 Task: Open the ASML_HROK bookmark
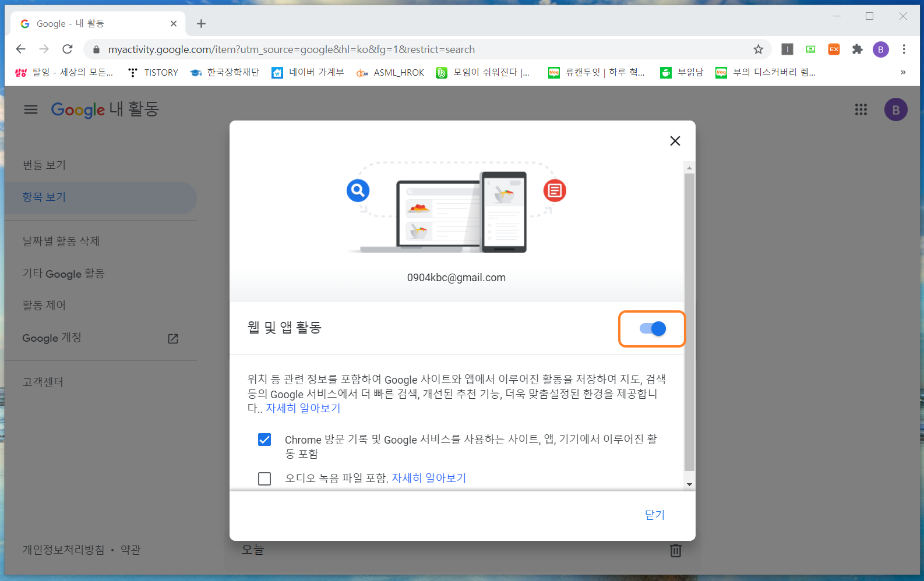click(390, 72)
